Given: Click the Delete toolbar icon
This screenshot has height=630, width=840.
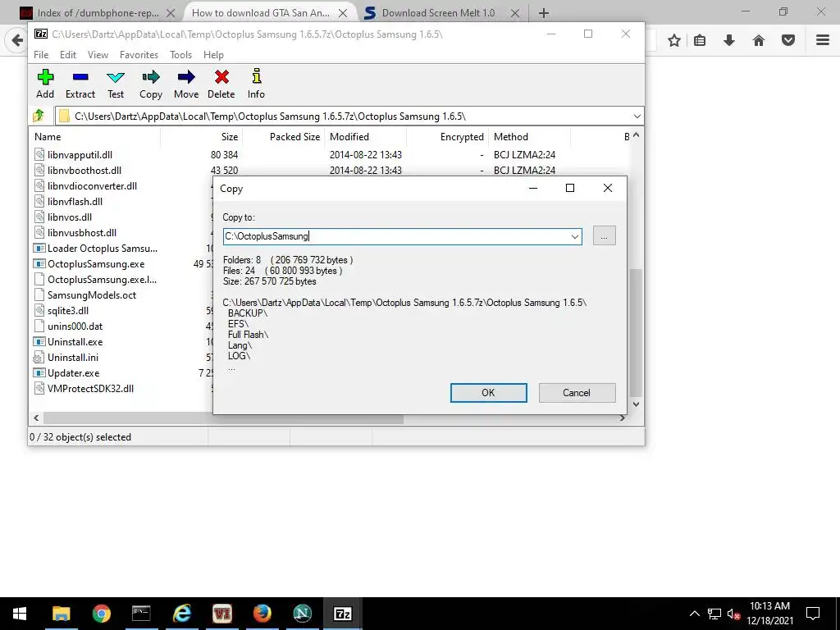Looking at the screenshot, I should click(221, 84).
